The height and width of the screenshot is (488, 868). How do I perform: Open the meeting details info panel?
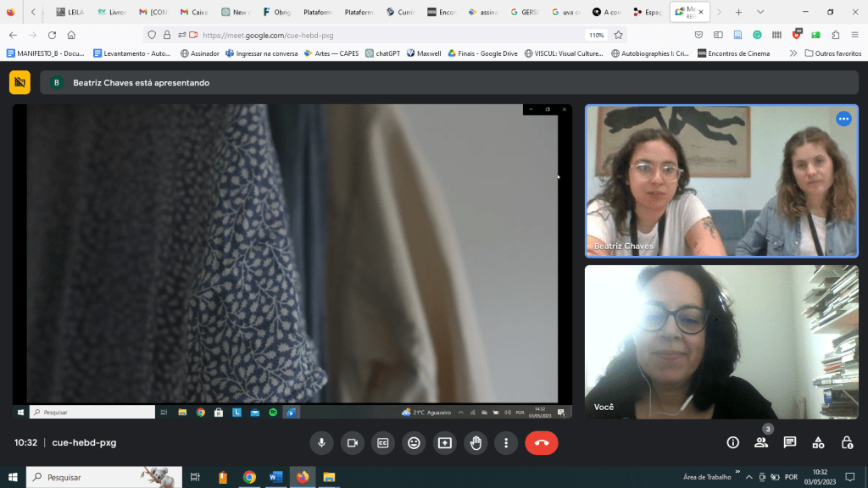pyautogui.click(x=733, y=442)
